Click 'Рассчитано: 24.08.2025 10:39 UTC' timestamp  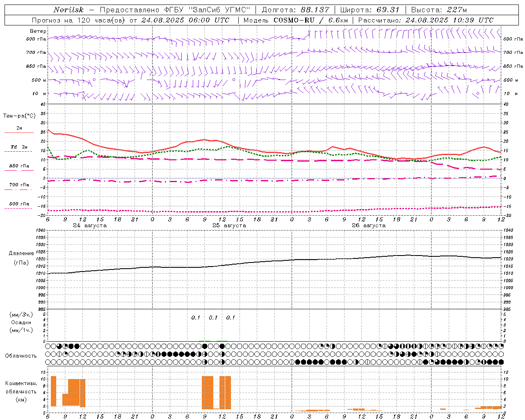click(426, 20)
